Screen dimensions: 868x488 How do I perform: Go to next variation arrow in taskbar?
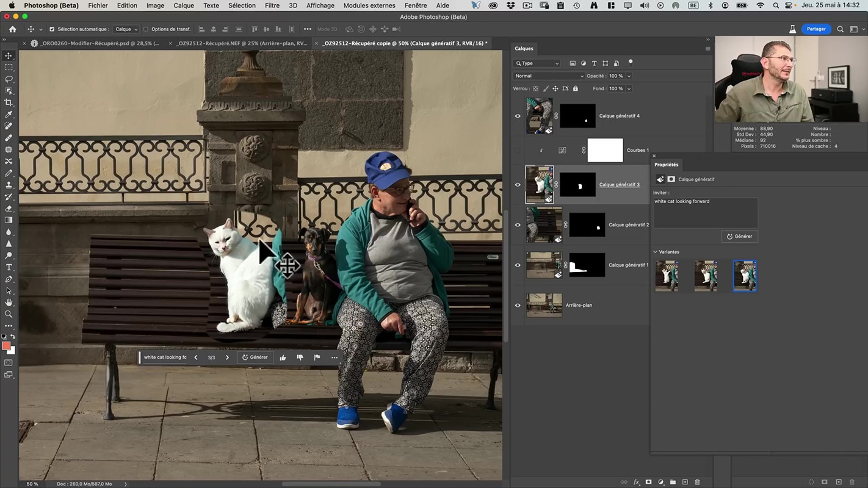pos(227,357)
